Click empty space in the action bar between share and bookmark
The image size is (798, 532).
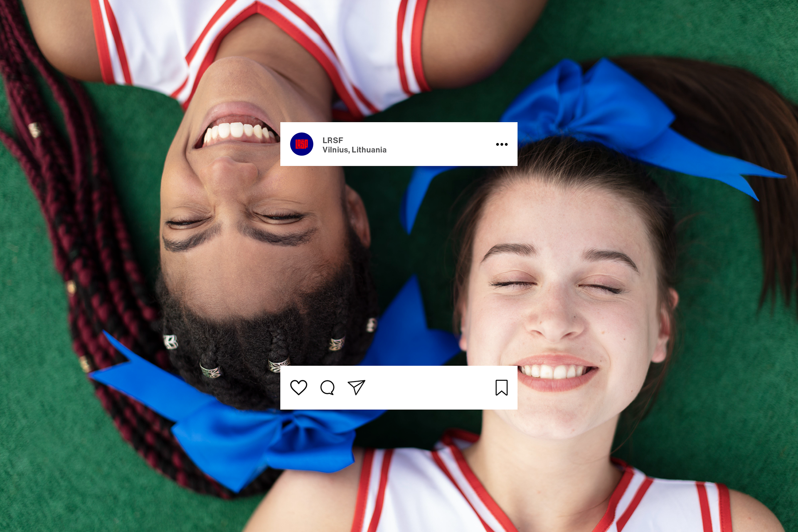(428, 387)
